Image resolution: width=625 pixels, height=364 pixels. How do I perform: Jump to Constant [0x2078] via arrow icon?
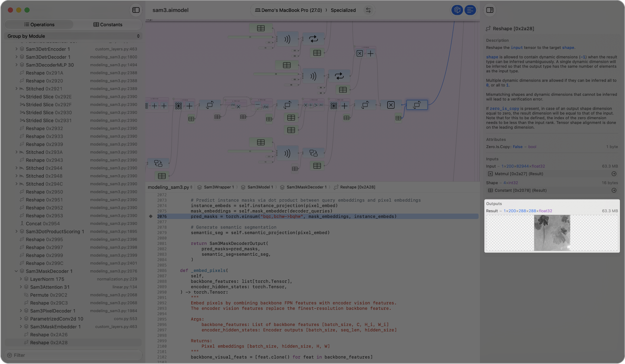614,190
